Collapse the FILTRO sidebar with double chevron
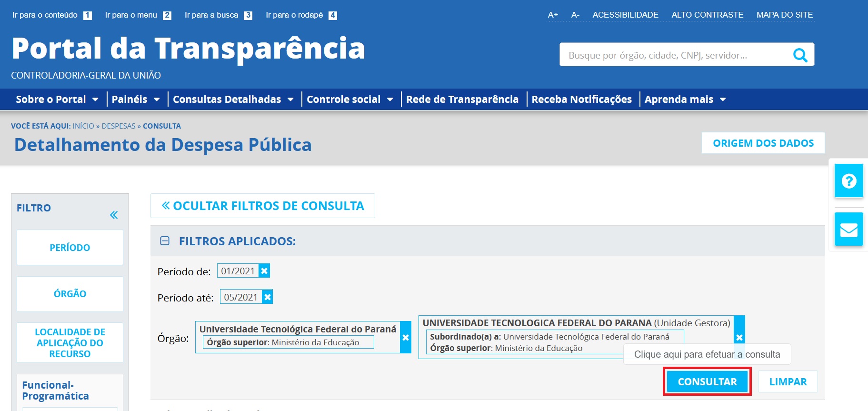The height and width of the screenshot is (411, 868). click(114, 215)
